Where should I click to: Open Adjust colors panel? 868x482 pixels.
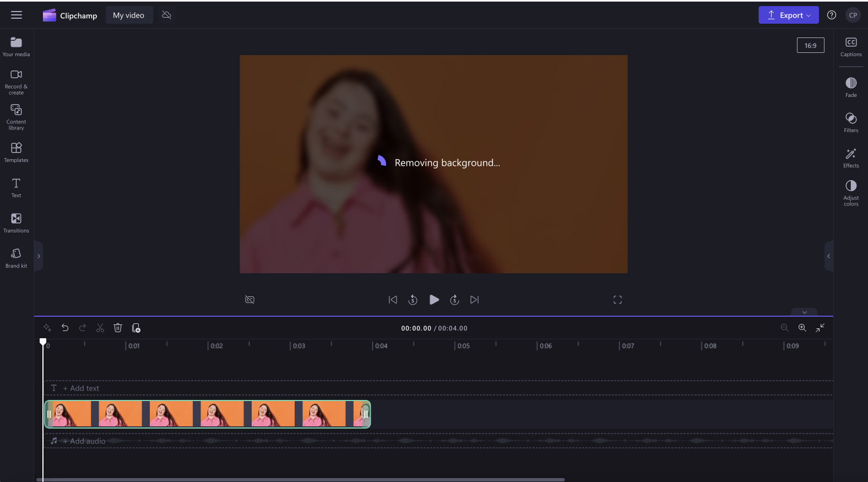[x=851, y=193]
